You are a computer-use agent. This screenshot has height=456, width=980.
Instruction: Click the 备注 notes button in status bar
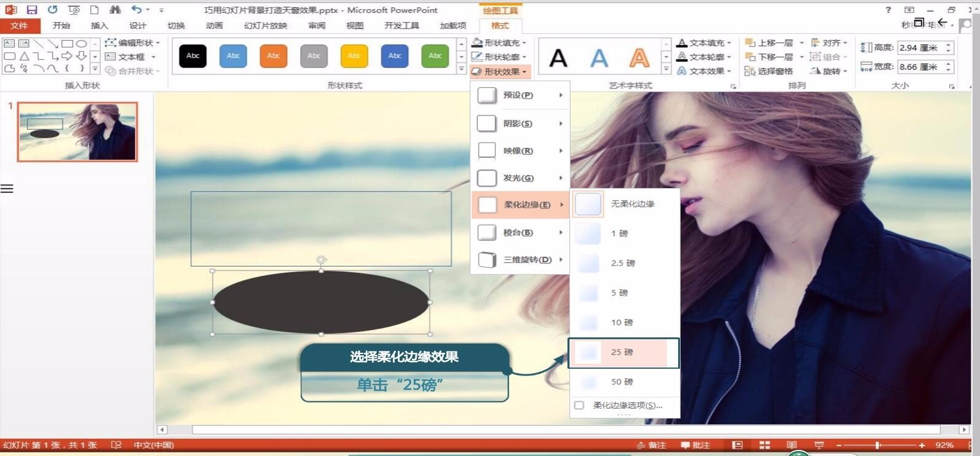(x=651, y=445)
